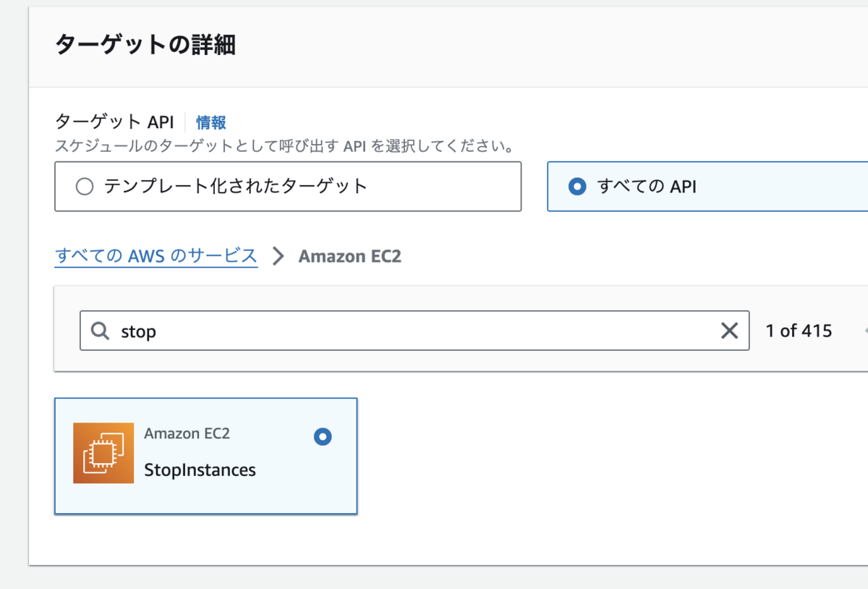Click the スケジュールのターゲット API description text
868x589 pixels.
(284, 146)
